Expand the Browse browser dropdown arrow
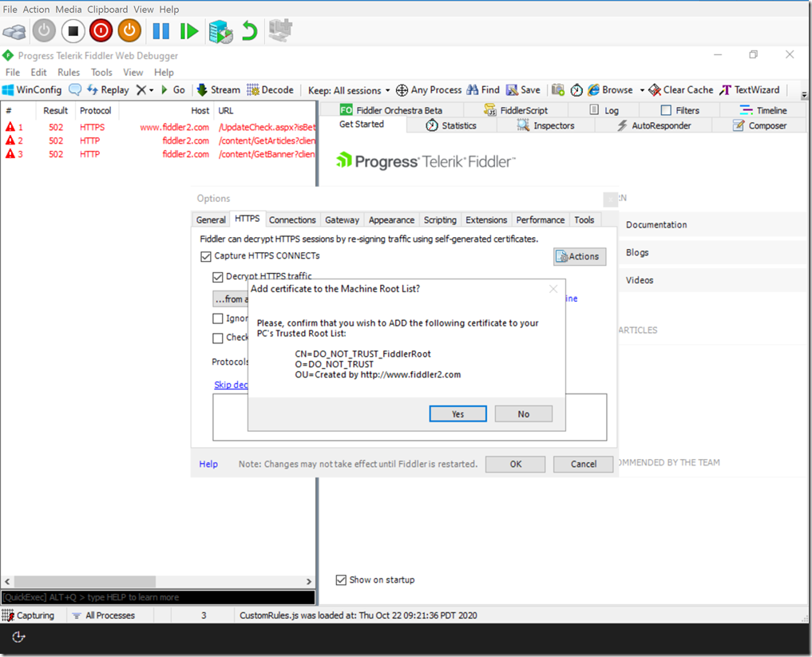This screenshot has height=657, width=812. click(641, 89)
